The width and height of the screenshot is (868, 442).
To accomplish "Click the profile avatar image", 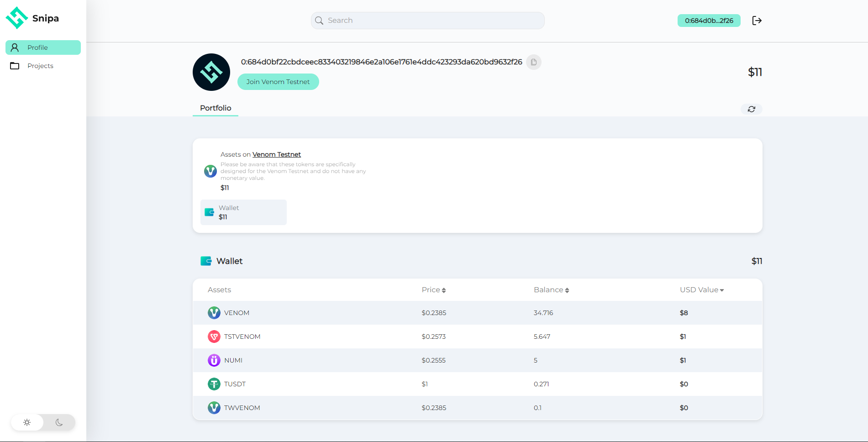I will coord(211,72).
